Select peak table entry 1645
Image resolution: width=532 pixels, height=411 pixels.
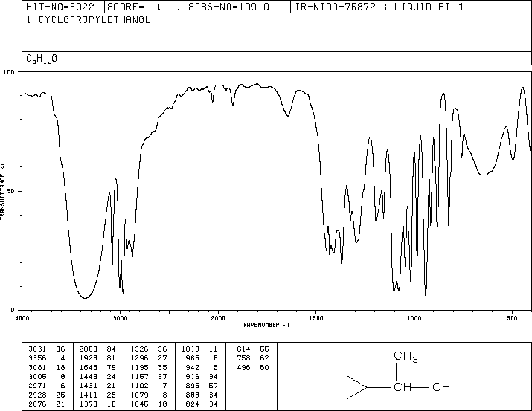pos(97,367)
